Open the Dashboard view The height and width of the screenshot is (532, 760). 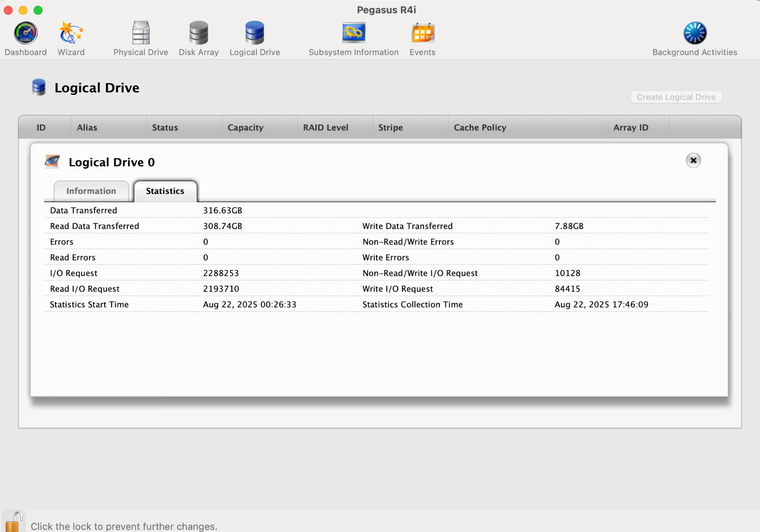tap(26, 39)
